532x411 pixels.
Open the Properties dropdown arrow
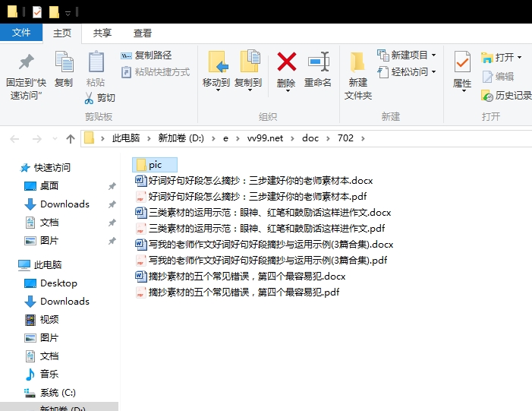464,90
